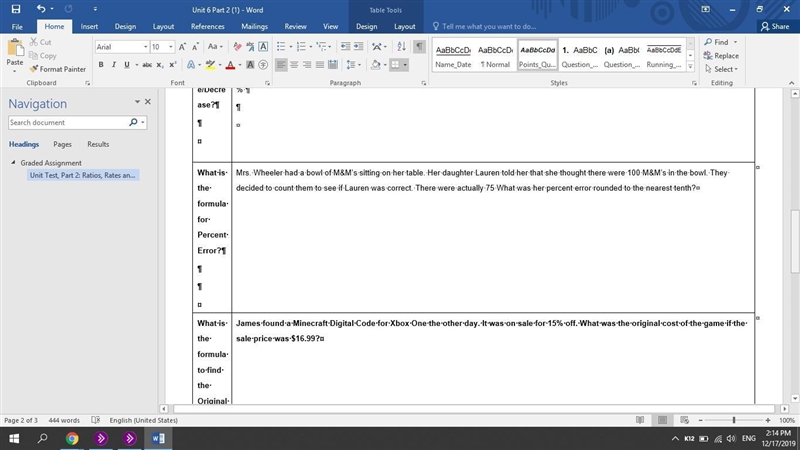Click the zoom slider handle
The image size is (800, 450).
(x=734, y=420)
